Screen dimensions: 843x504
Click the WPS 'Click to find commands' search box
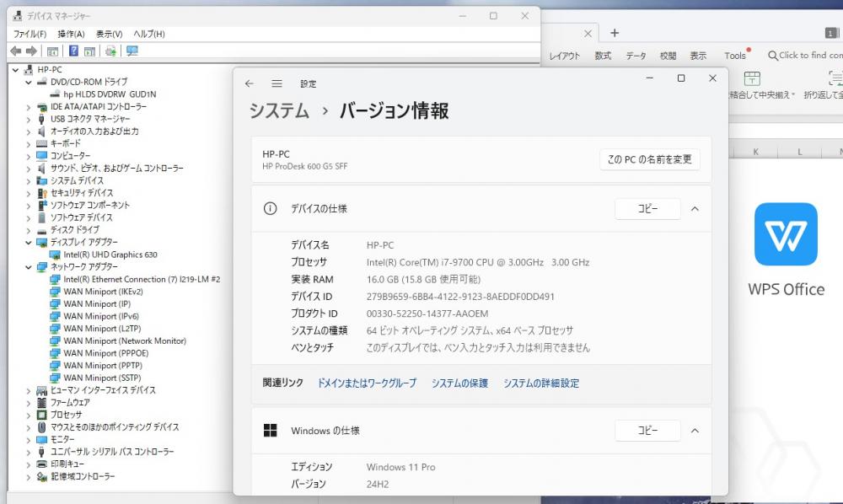805,56
